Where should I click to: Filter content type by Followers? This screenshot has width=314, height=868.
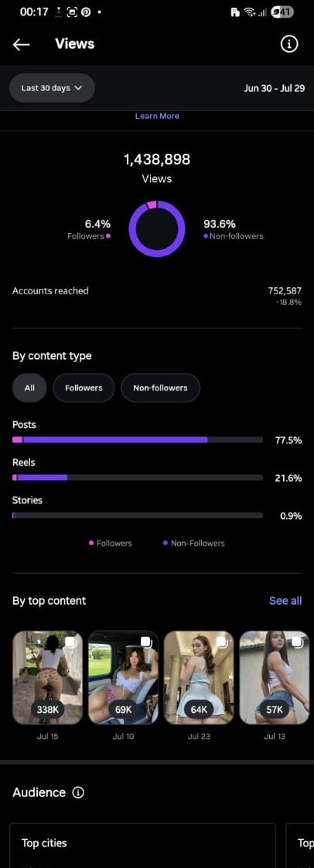84,388
